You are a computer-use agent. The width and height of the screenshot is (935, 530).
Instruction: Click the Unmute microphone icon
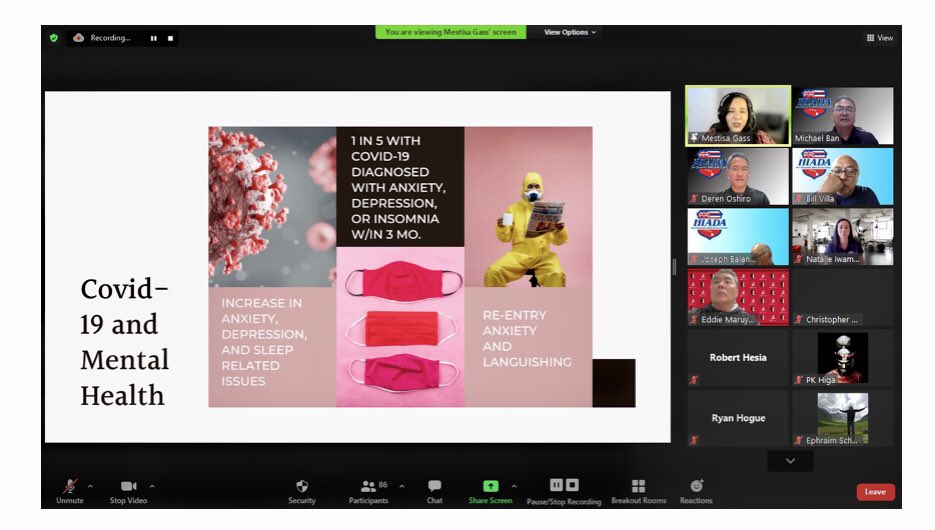click(x=70, y=485)
